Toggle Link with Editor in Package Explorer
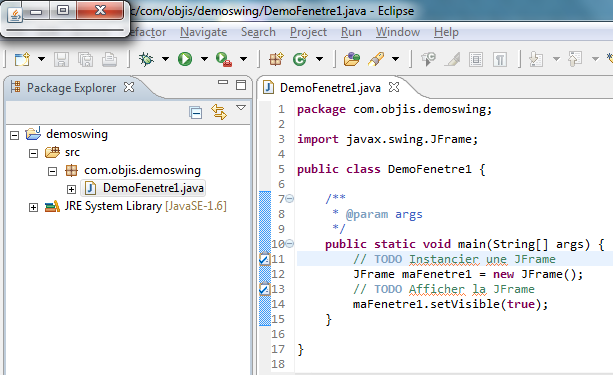Screen dimensions: 613x375 click(219, 112)
